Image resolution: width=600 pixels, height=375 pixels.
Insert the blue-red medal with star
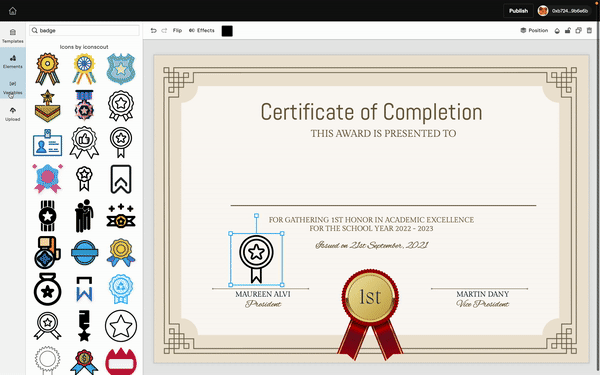pyautogui.click(x=84, y=106)
